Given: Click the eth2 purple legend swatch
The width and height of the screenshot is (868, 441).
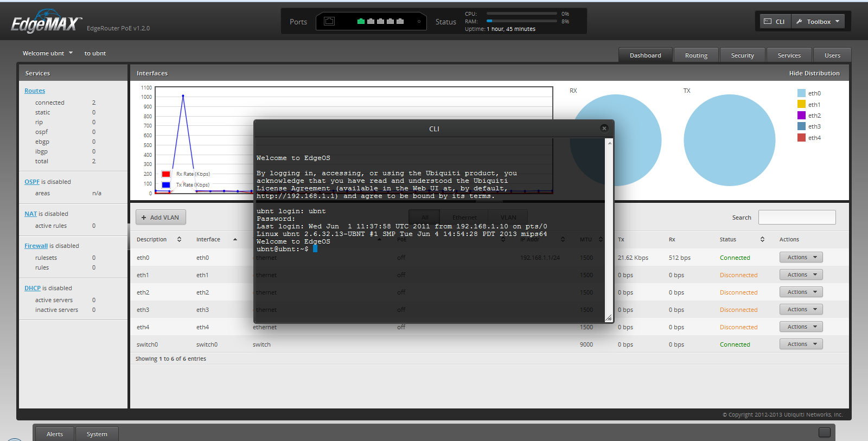Looking at the screenshot, I should pyautogui.click(x=801, y=116).
